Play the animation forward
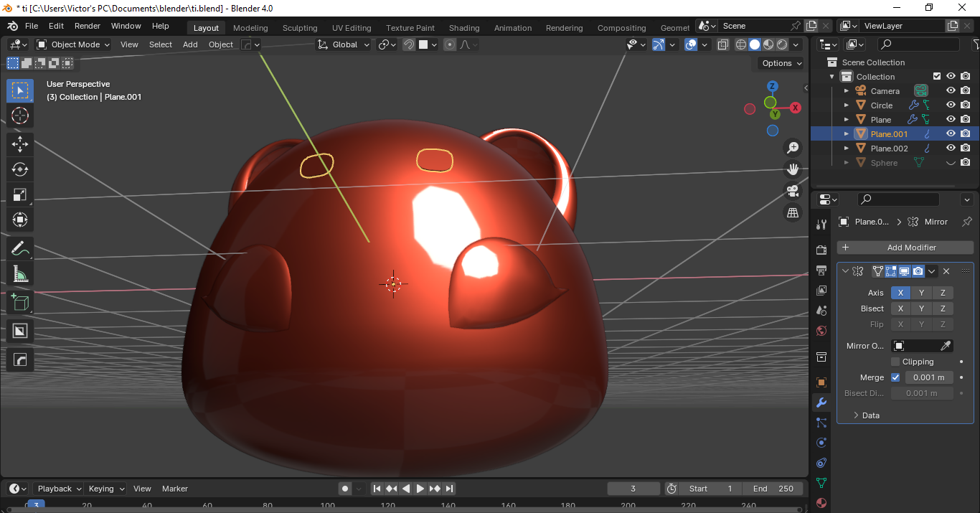 pyautogui.click(x=420, y=489)
